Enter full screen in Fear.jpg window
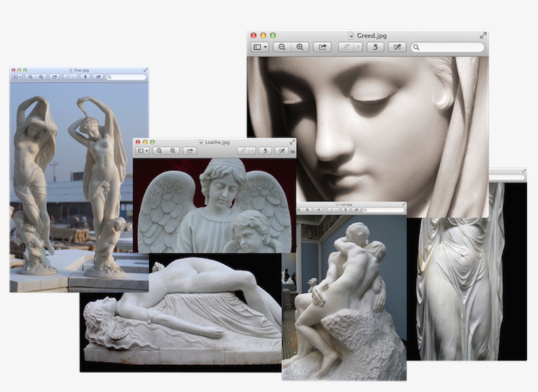The image size is (538, 392). click(146, 70)
